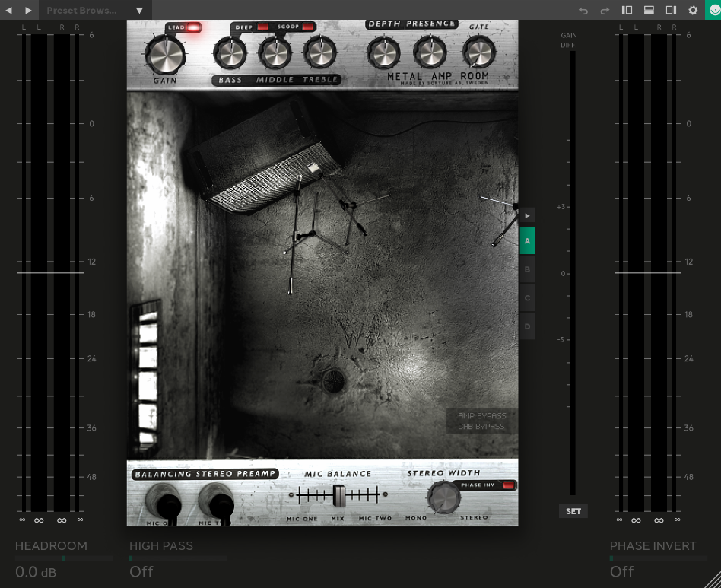
Task: Click the GAIN DIFF. meter
Action: [x=573, y=273]
